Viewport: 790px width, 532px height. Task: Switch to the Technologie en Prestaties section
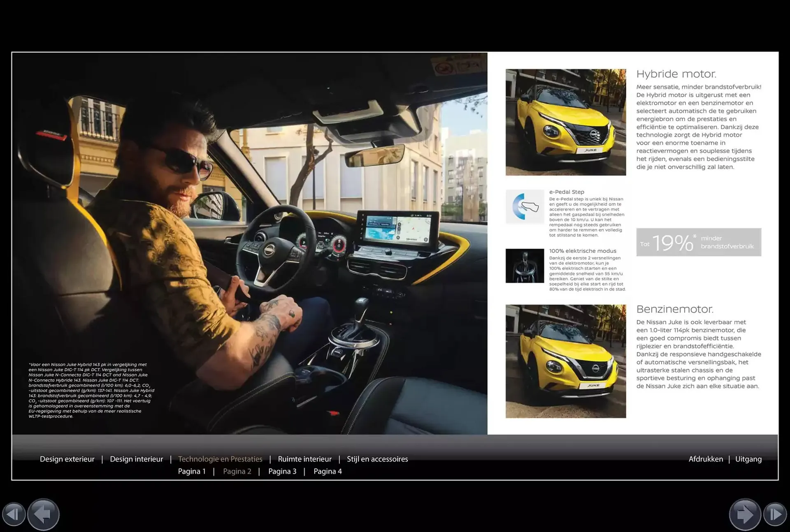220,459
